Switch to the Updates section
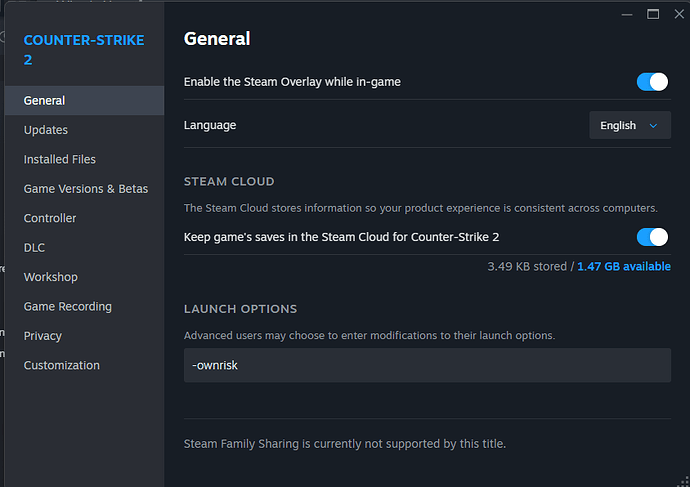The width and height of the screenshot is (690, 487). point(46,130)
